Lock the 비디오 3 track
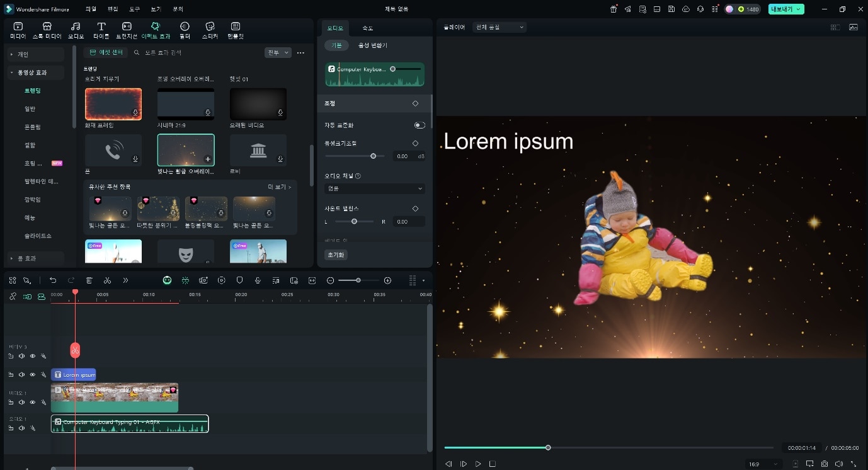Viewport: 868px width, 470px height. (11, 356)
